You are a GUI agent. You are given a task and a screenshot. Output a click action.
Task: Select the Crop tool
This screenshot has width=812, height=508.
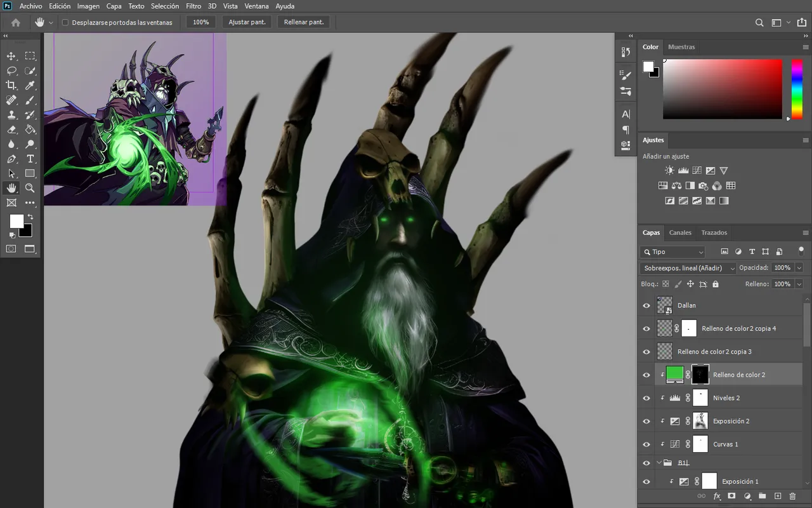[11, 85]
